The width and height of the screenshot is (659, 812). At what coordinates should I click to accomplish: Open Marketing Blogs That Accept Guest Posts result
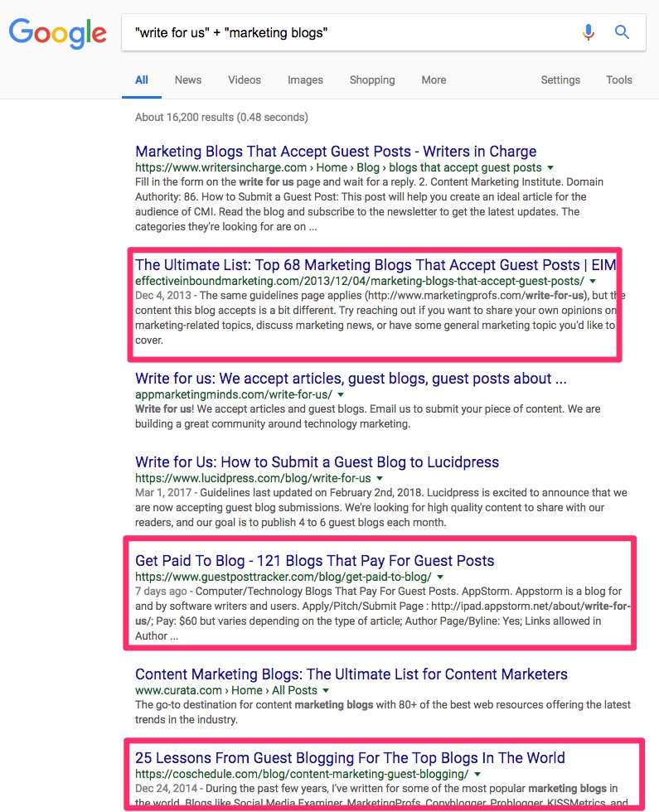(336, 151)
